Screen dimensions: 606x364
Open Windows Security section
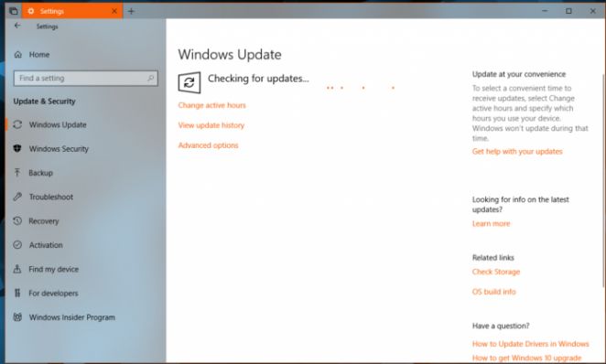coord(59,148)
